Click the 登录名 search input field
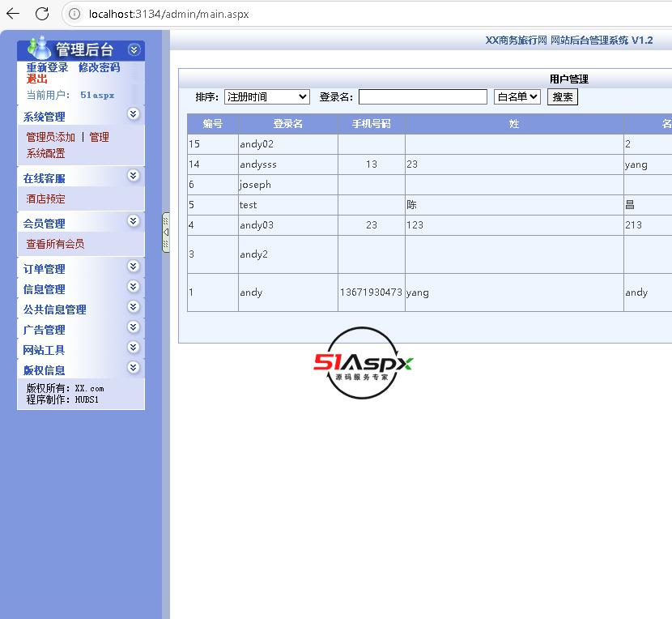This screenshot has height=619, width=672. (423, 97)
